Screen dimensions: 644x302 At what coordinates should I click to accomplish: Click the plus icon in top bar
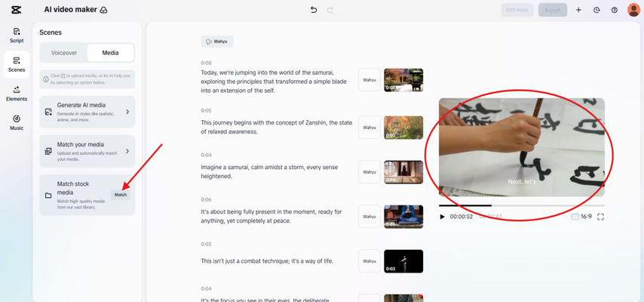578,10
